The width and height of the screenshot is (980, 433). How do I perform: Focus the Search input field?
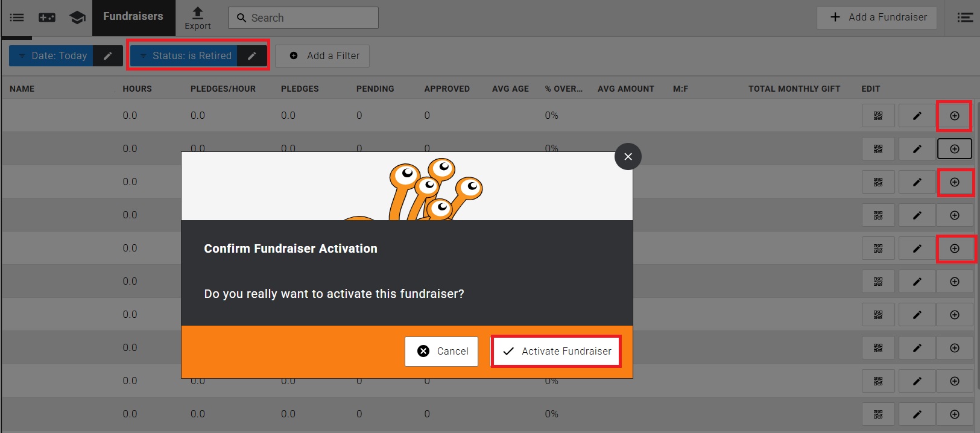[x=303, y=18]
